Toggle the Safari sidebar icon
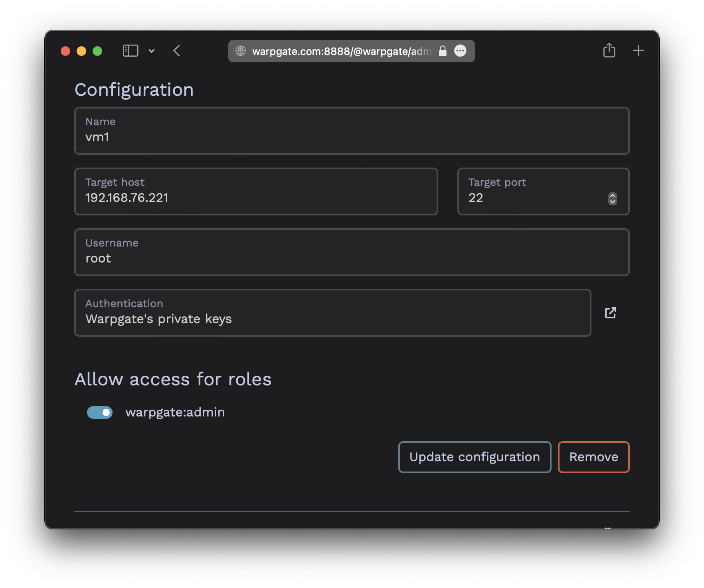 click(131, 51)
